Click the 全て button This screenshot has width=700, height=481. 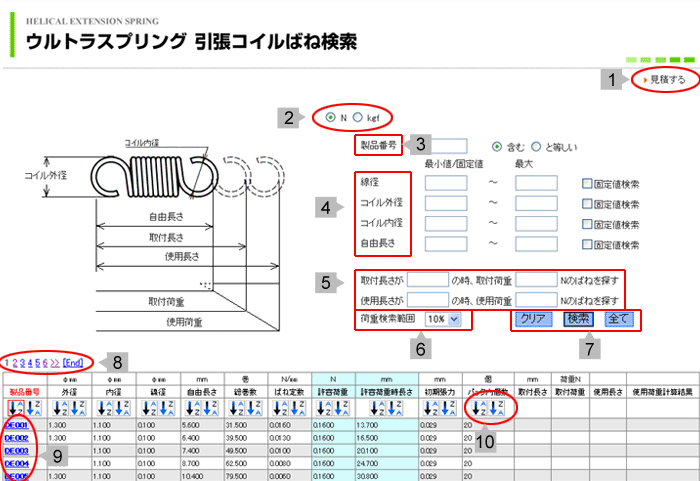pyautogui.click(x=619, y=319)
